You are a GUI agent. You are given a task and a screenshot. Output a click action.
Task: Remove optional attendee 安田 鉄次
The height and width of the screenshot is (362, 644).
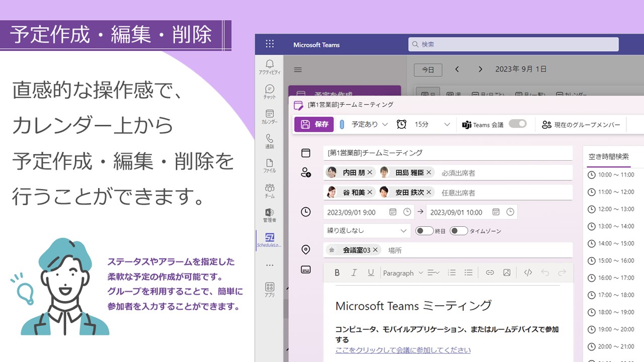(429, 192)
